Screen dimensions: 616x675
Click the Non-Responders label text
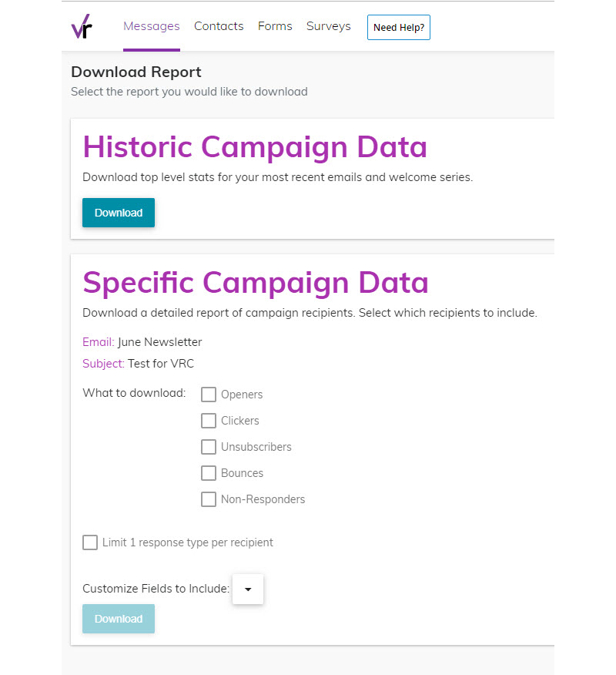coord(263,499)
